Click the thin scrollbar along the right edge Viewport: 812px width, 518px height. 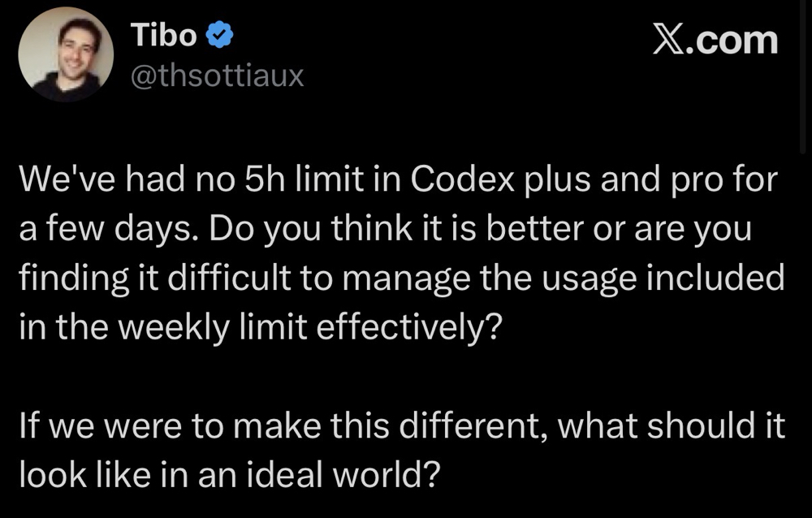802,76
